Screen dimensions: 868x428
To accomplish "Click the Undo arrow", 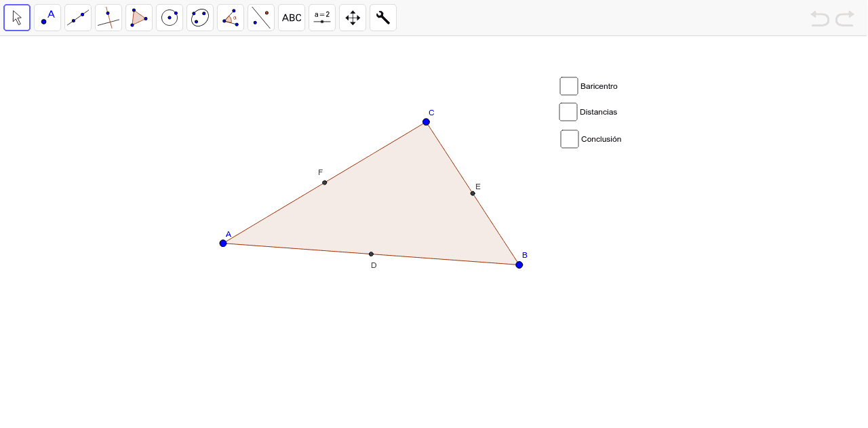I will tap(820, 18).
